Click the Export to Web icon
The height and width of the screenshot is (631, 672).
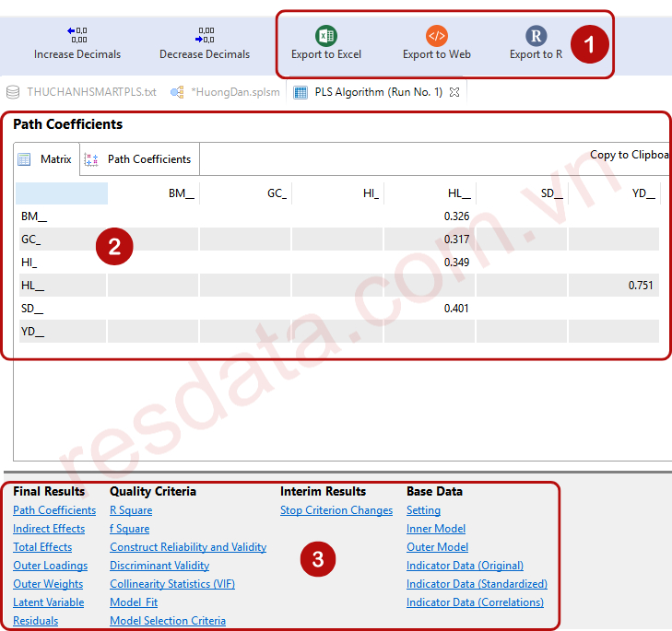(437, 36)
